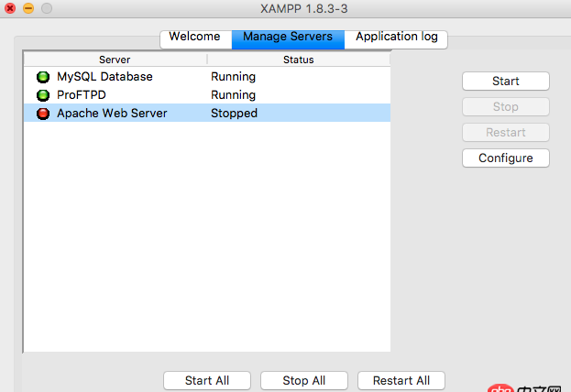Click the green status light beside ProFTPD
The width and height of the screenshot is (571, 392).
(43, 95)
